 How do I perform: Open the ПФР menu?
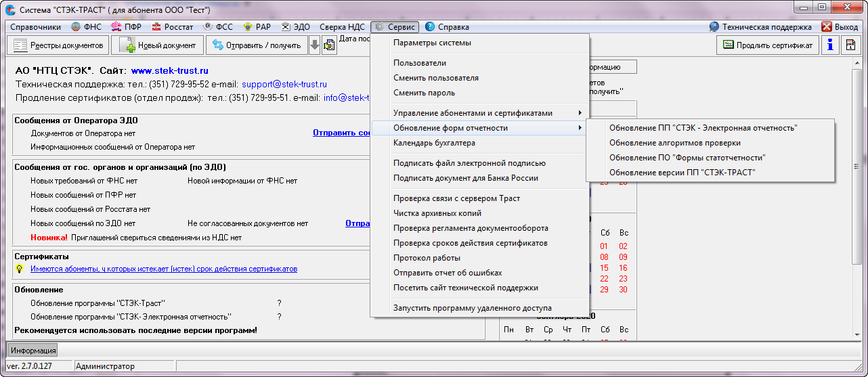(127, 27)
